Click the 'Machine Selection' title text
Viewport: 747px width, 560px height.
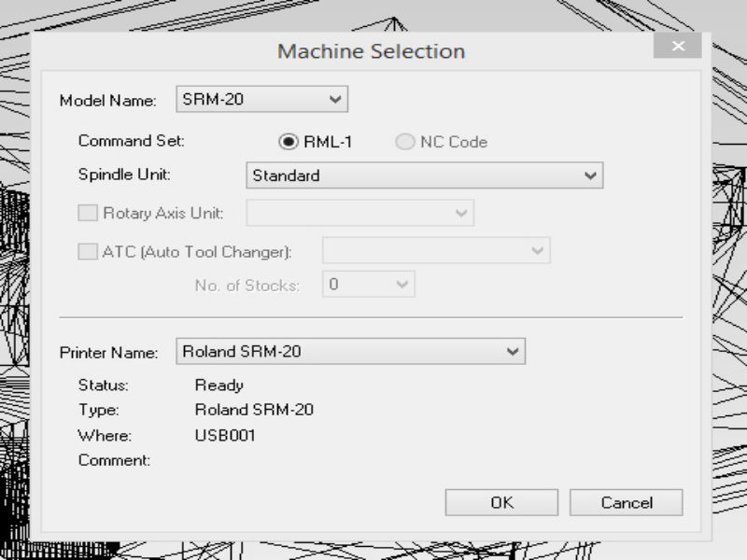tap(371, 51)
